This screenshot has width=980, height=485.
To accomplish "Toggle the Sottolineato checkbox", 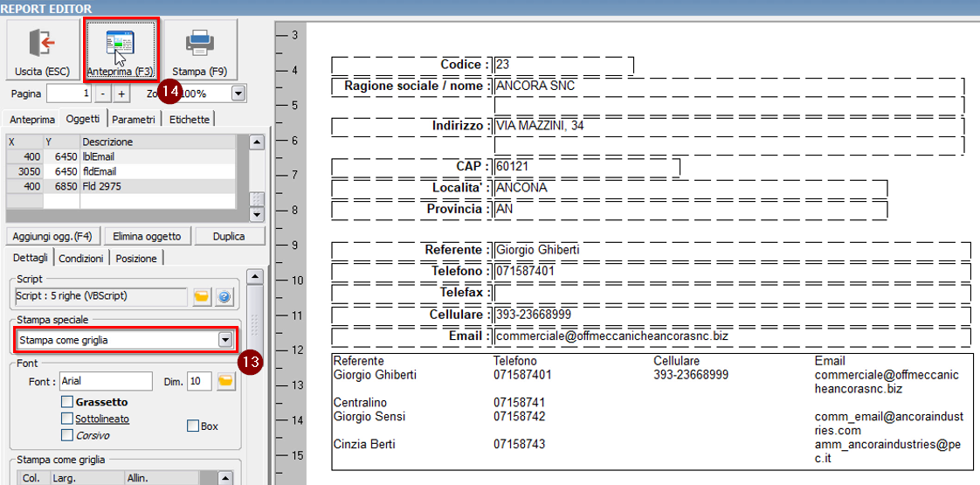I will [67, 419].
